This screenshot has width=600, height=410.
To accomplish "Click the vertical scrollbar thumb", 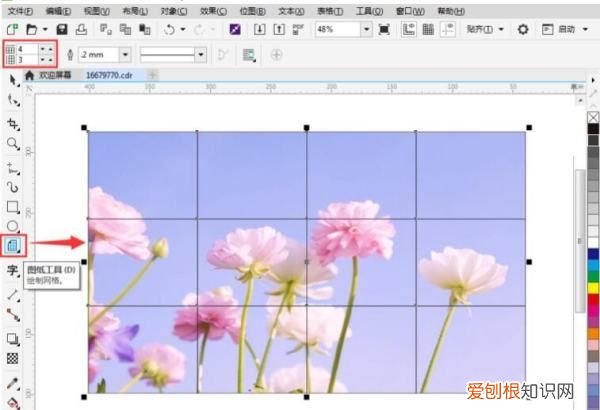I will click(x=580, y=240).
